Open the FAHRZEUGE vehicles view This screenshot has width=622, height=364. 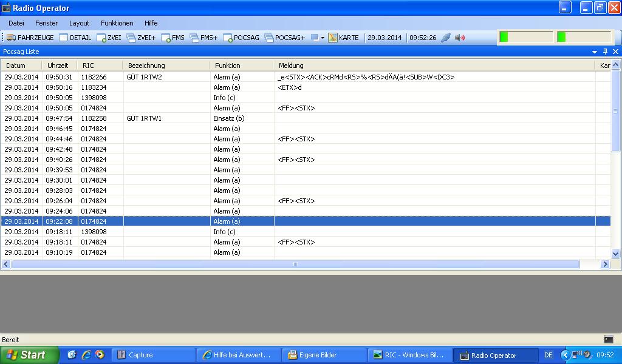click(x=30, y=38)
